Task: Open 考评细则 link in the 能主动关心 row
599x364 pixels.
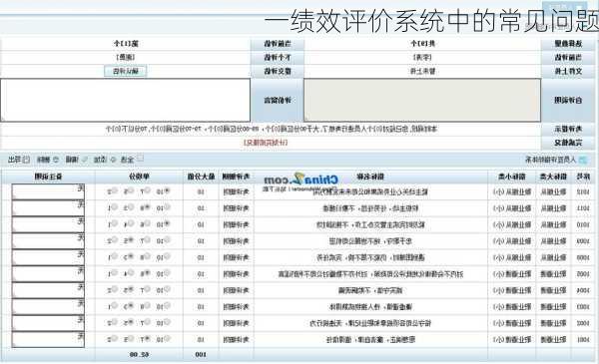Action: tap(236, 191)
